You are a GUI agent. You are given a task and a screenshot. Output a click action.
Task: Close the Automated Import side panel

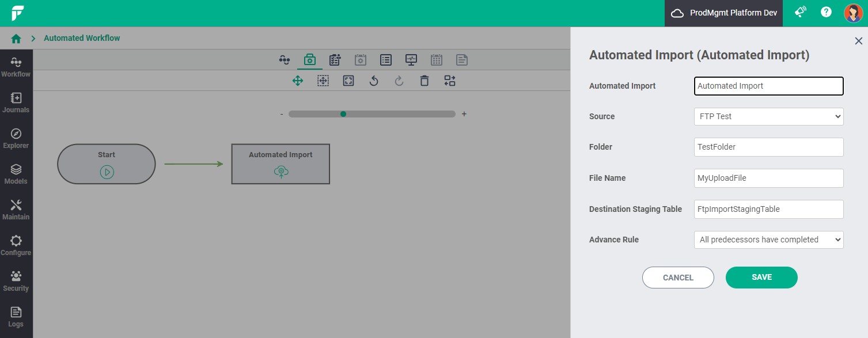pyautogui.click(x=858, y=41)
